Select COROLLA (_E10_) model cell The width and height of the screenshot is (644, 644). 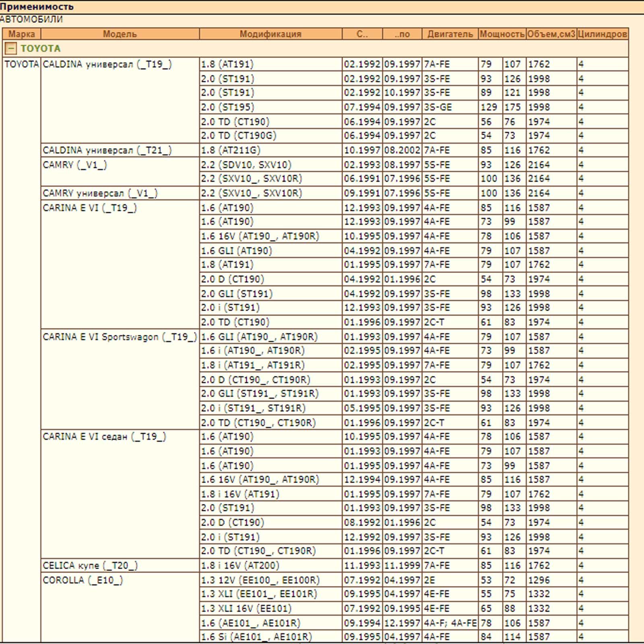coord(120,608)
